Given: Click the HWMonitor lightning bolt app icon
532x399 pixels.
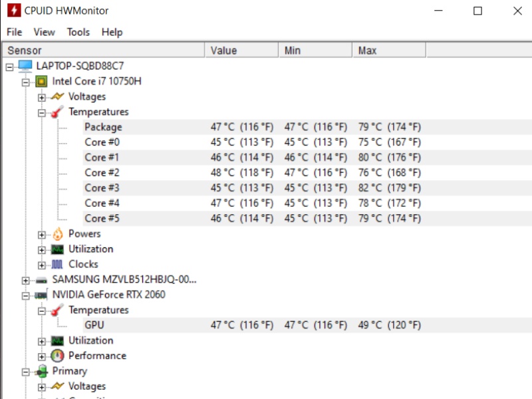Looking at the screenshot, I should pyautogui.click(x=14, y=10).
